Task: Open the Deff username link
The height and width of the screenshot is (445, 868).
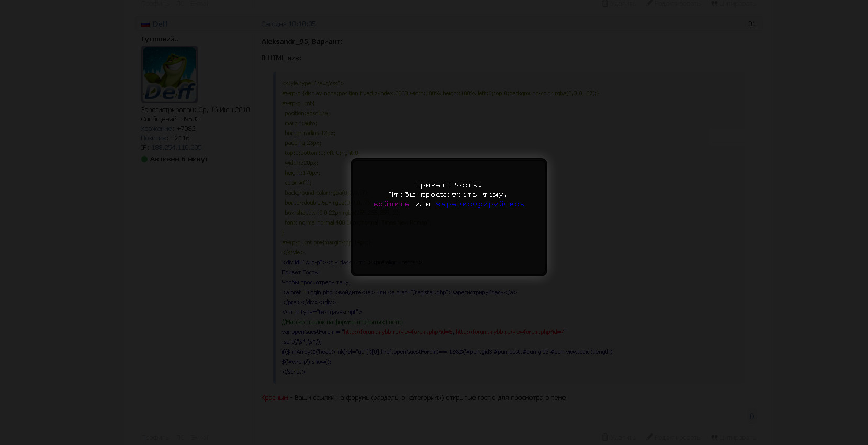Action: [160, 24]
